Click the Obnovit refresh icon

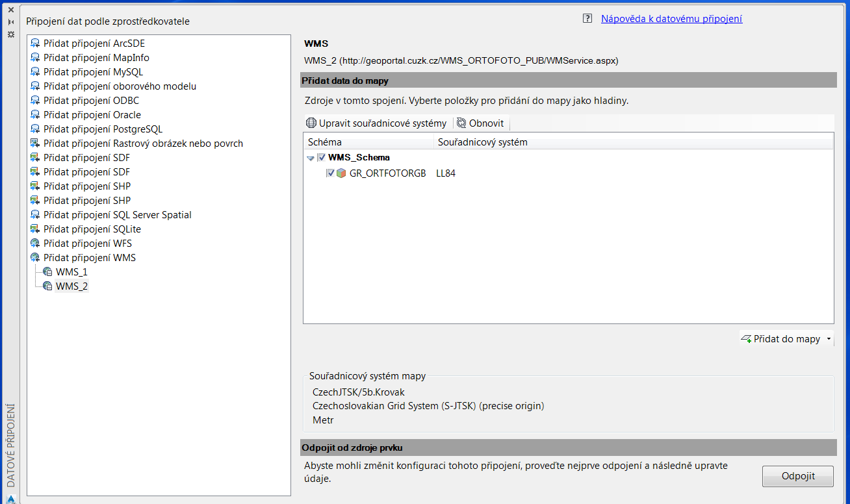click(461, 123)
